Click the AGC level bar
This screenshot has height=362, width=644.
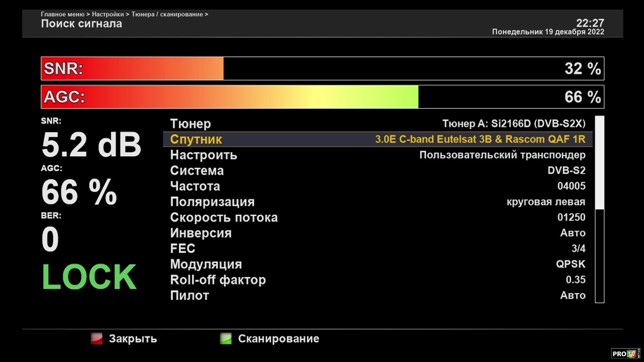click(322, 97)
